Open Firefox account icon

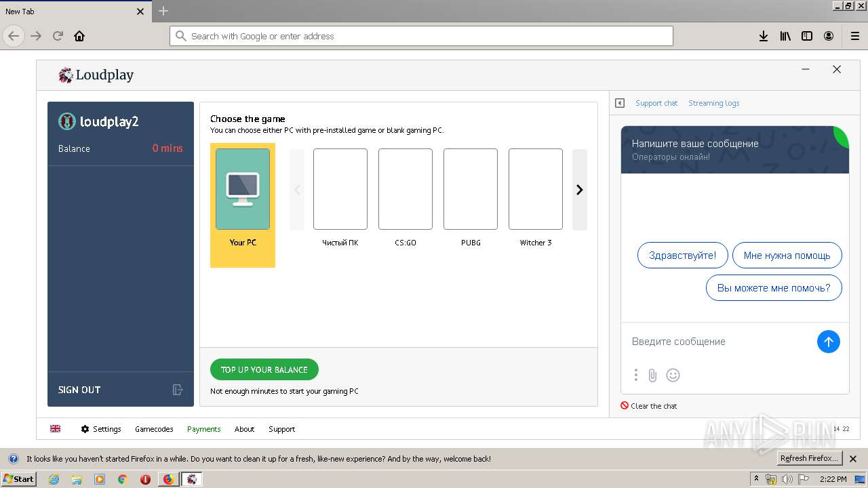pos(829,36)
